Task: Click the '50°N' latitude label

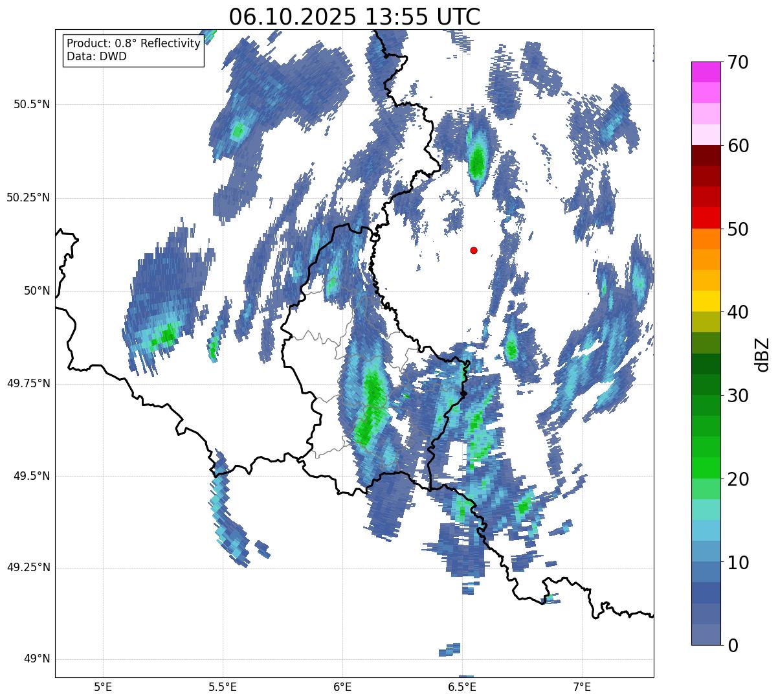Action: point(37,291)
